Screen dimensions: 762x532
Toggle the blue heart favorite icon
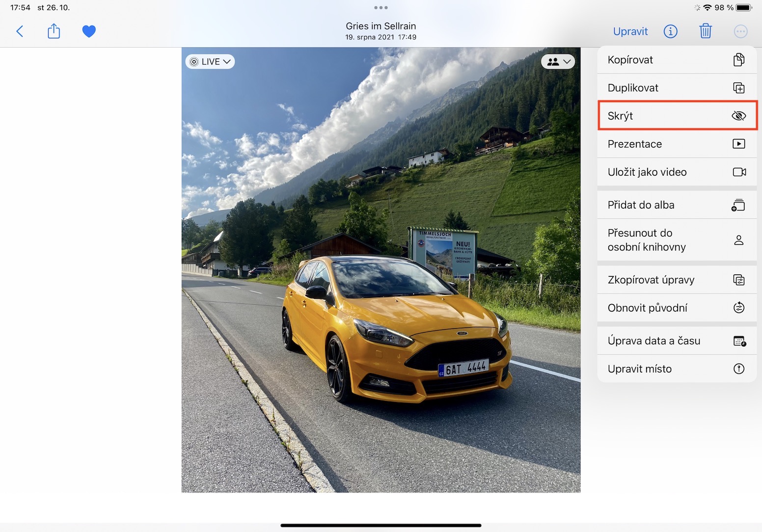[x=89, y=31]
